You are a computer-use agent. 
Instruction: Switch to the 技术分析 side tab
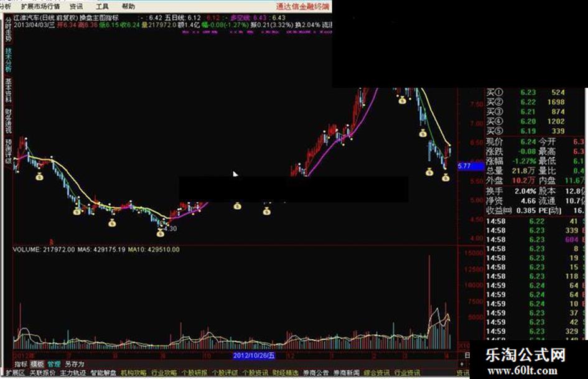(8, 60)
